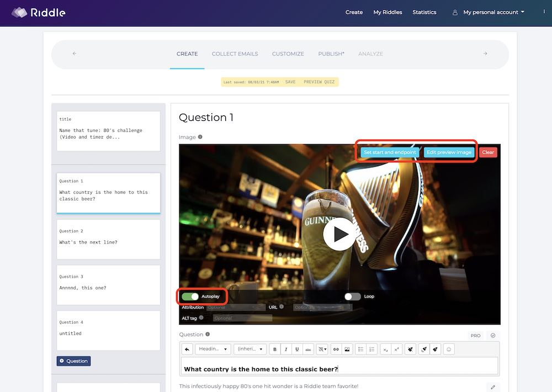
Task: Turn off the Autoplay toggle
Action: 190,296
